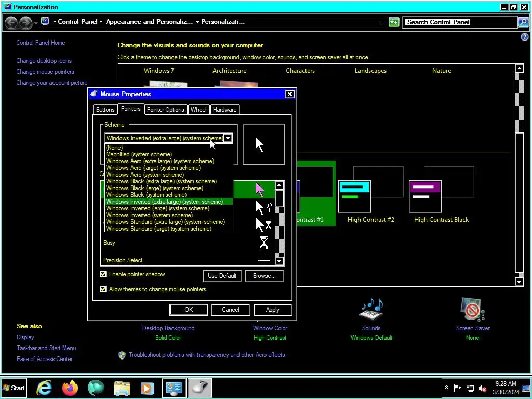Click Cancel in Mouse Properties
Image resolution: width=532 pixels, height=399 pixels.
(231, 310)
